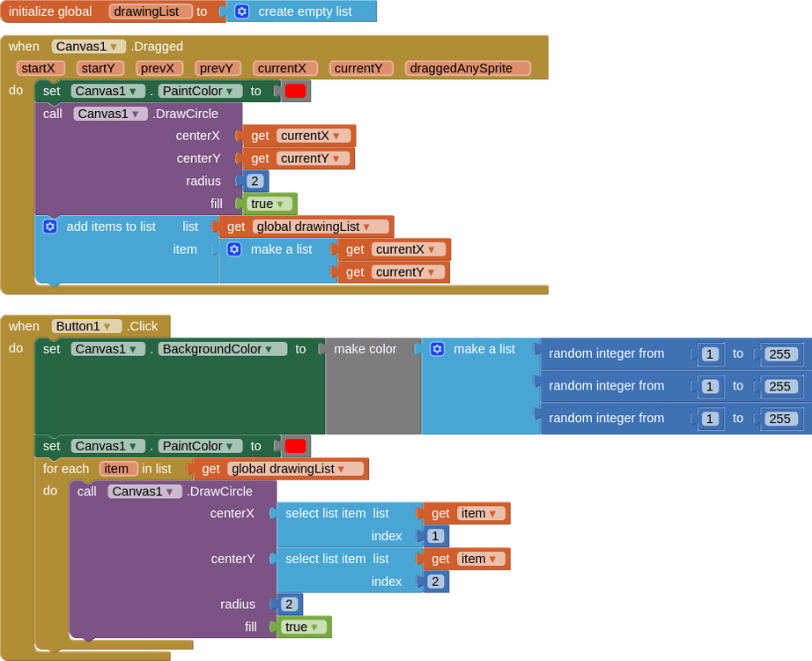Open the mutator gear on add items to list
Image resolution: width=812 pixels, height=661 pixels.
[50, 227]
